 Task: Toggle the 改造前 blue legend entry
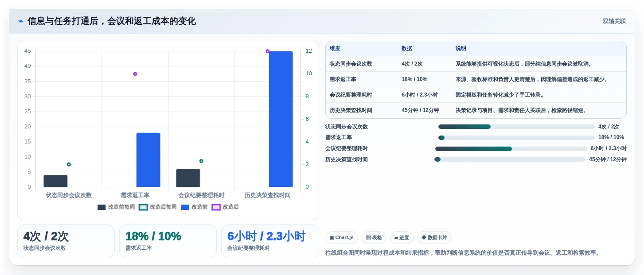[x=194, y=207]
